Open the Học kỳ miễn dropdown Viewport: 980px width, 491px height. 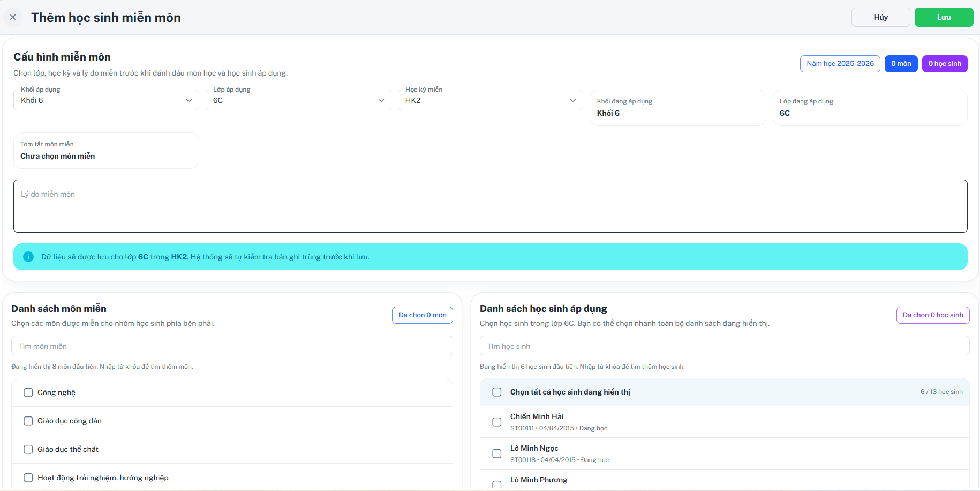(x=490, y=100)
